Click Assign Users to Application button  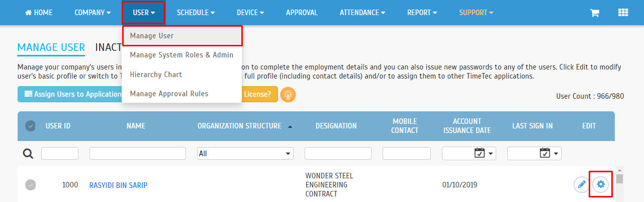70,94
